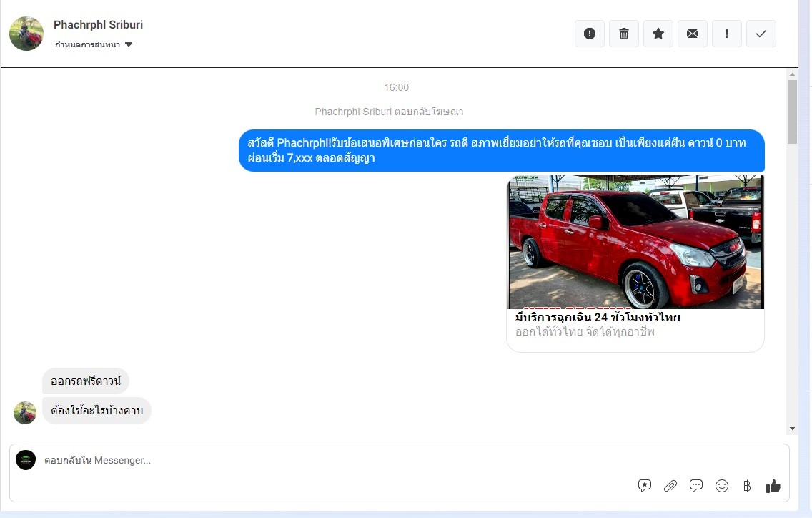This screenshot has width=812, height=518.
Task: Click the scrollbar down arrow
Action: [x=792, y=428]
